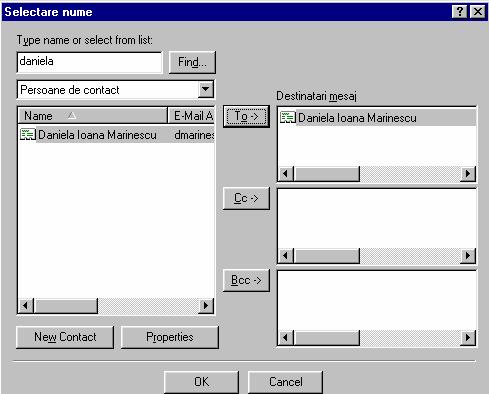
Task: Click the name search field containing daniela
Action: (x=89, y=62)
